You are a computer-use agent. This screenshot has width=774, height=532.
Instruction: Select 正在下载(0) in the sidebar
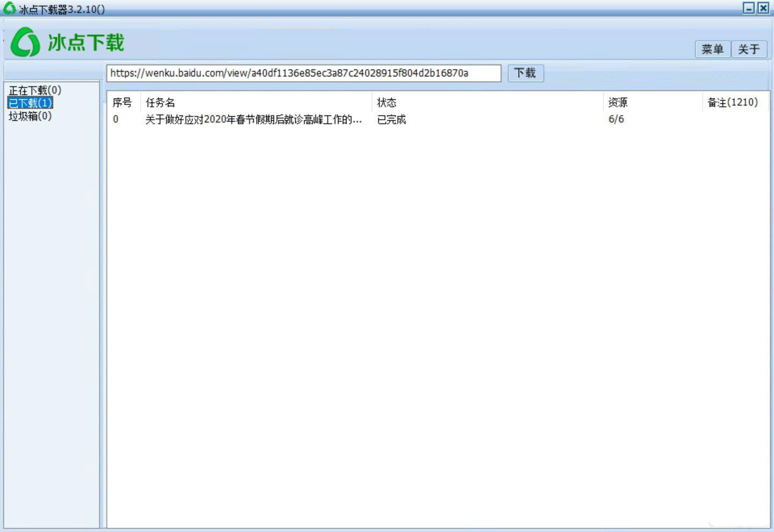point(35,90)
